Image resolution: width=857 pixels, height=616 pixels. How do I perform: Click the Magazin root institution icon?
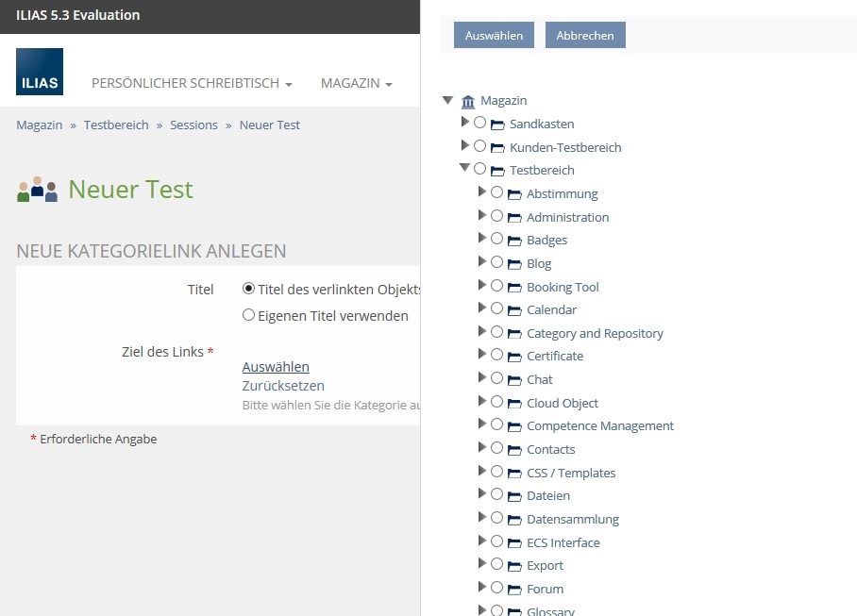coord(468,101)
